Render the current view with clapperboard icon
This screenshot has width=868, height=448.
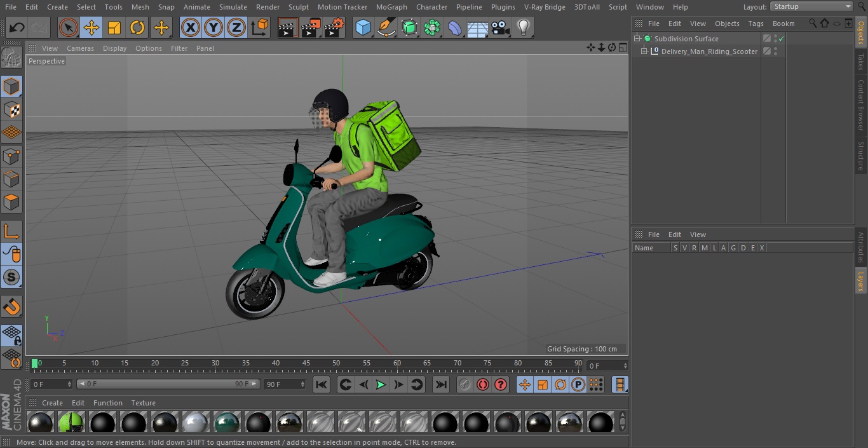point(288,27)
